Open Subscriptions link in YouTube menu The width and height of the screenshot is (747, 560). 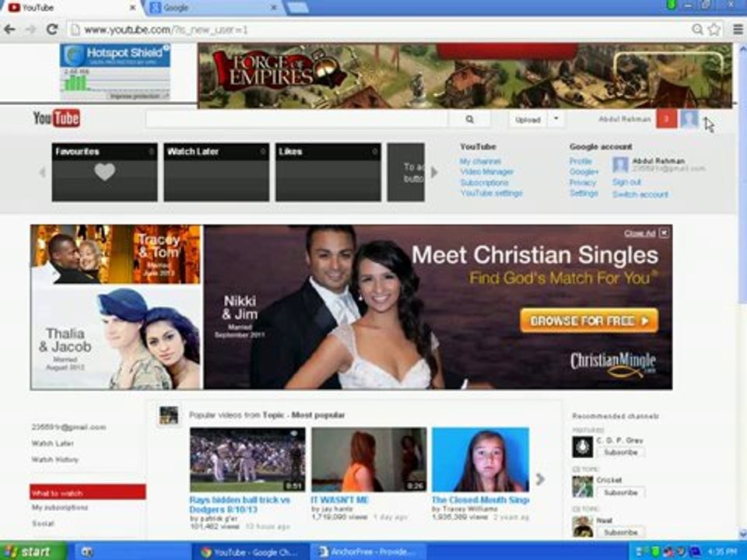pyautogui.click(x=485, y=182)
